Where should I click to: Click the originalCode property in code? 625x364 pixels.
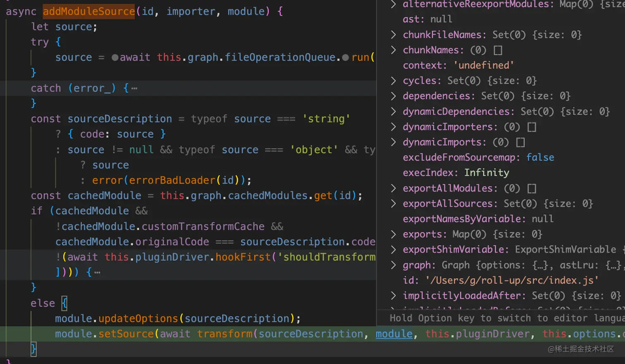click(x=172, y=242)
